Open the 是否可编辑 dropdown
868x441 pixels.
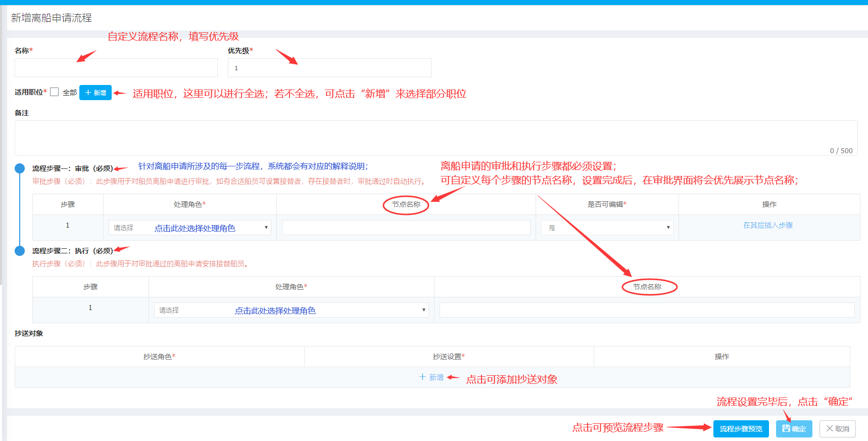[607, 228]
